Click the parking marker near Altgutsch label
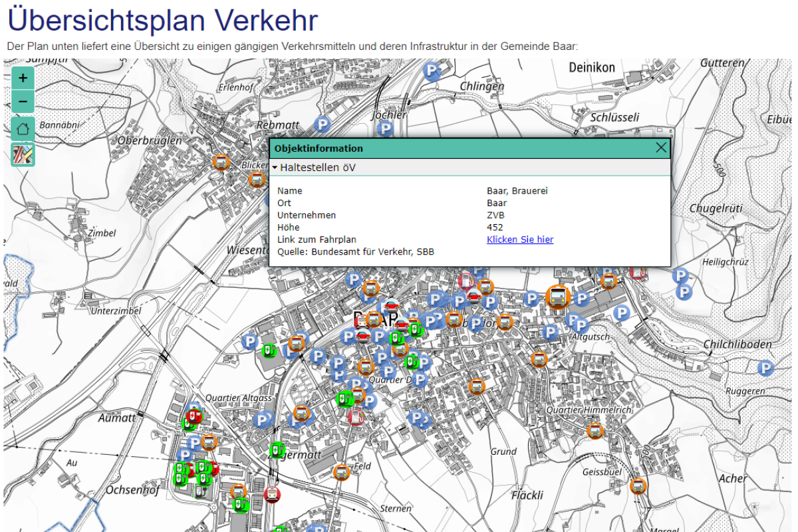 (581, 325)
